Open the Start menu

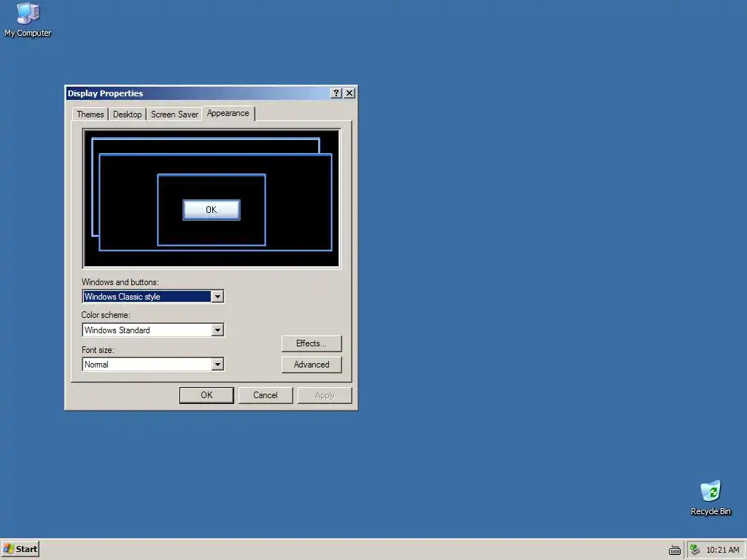click(20, 549)
